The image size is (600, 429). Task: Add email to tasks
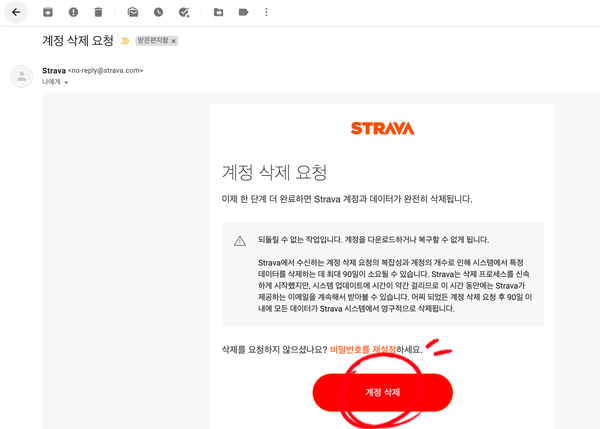[x=184, y=12]
